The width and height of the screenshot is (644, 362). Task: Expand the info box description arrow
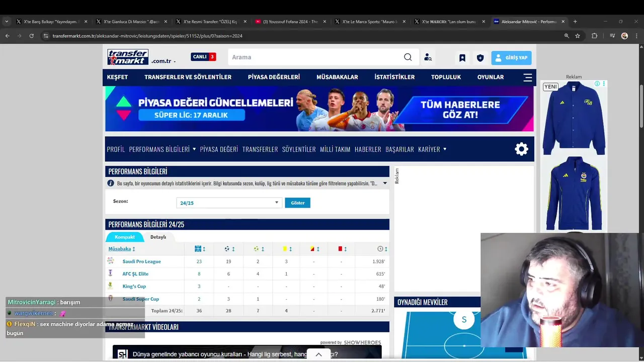(x=385, y=184)
